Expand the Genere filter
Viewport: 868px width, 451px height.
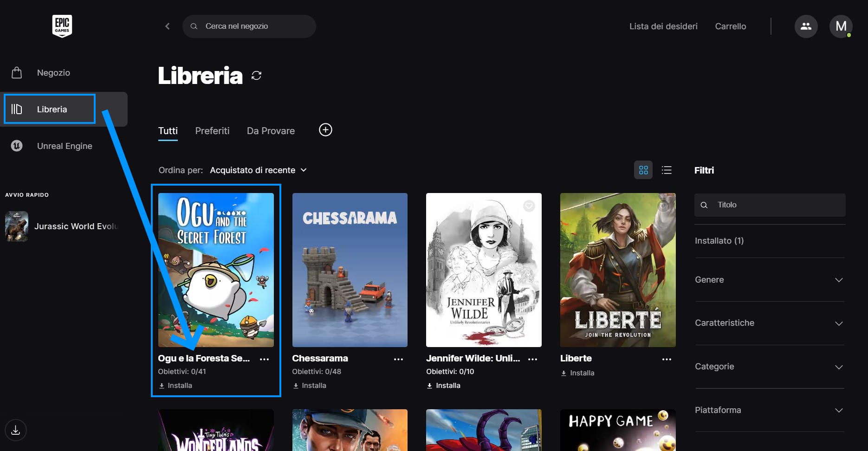pos(769,280)
